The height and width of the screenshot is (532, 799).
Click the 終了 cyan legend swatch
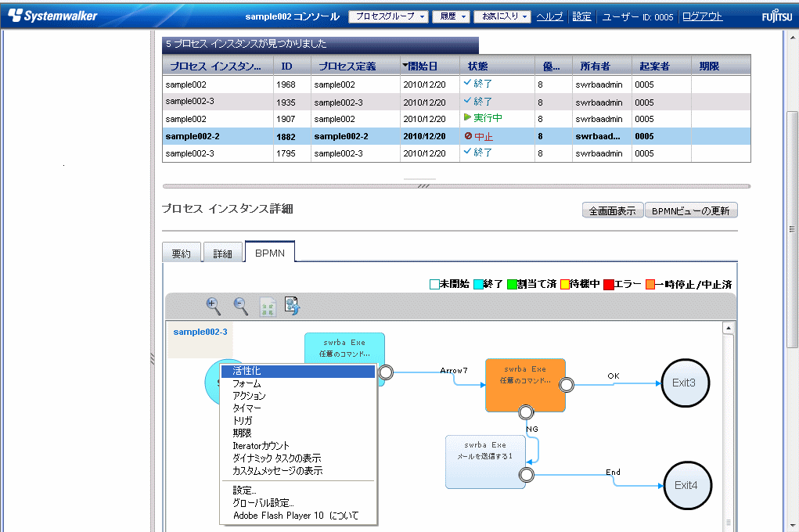pyautogui.click(x=478, y=284)
